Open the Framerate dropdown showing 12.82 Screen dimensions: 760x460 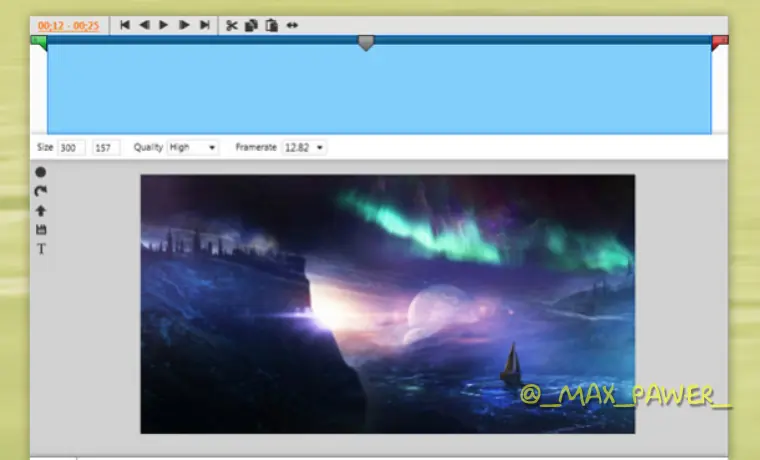(304, 147)
